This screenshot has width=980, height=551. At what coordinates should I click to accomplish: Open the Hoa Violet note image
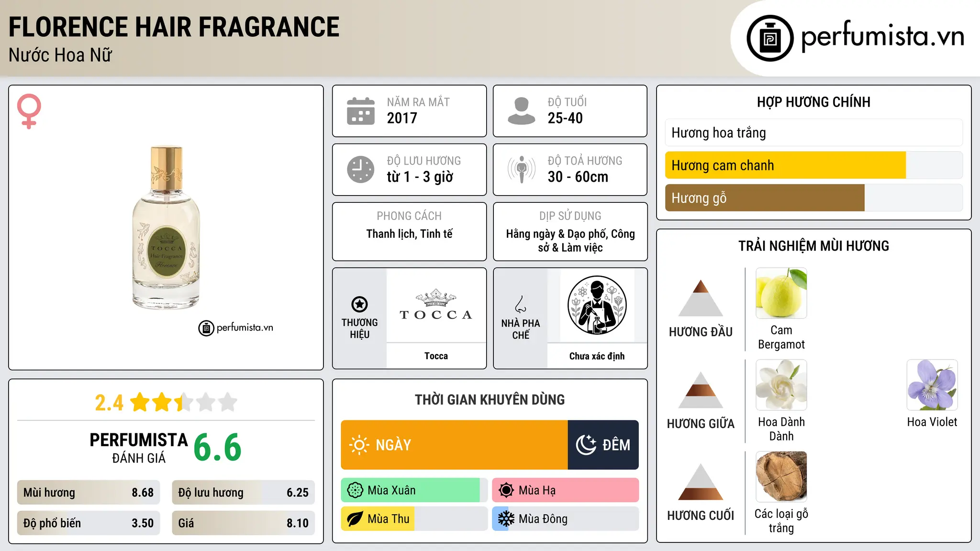(932, 385)
